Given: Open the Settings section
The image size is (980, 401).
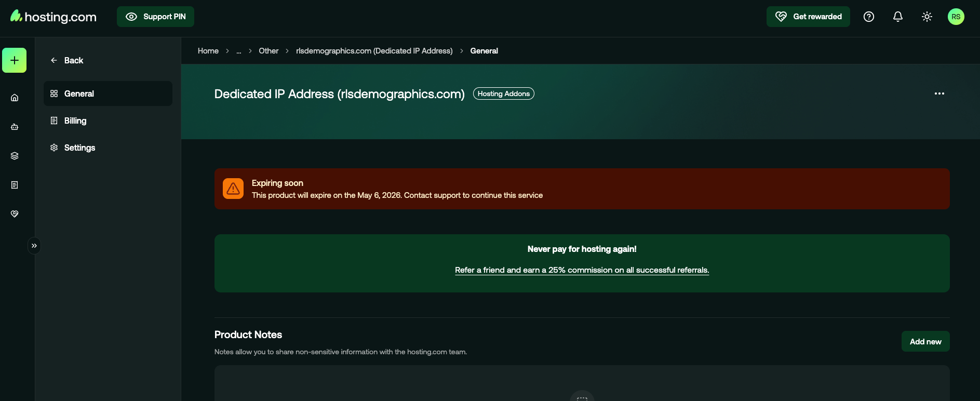Looking at the screenshot, I should coord(79,148).
